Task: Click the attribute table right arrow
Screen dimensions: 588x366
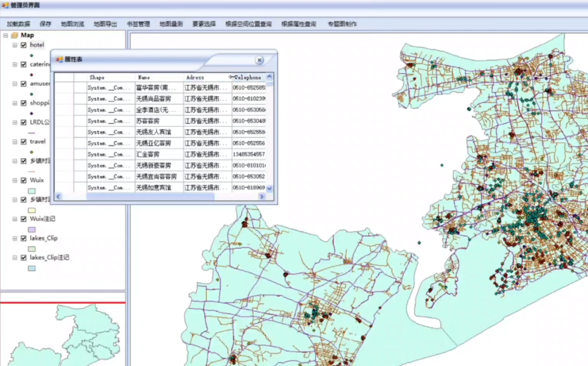Action: tap(262, 196)
